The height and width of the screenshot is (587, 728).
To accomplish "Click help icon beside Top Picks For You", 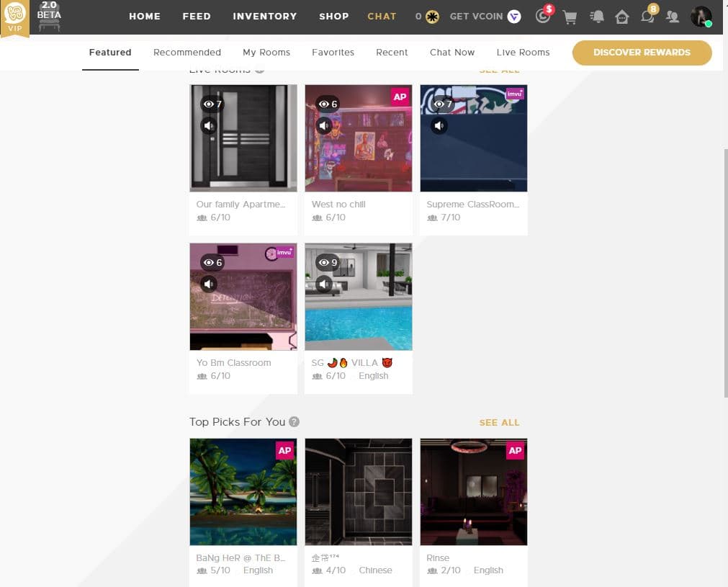I will pyautogui.click(x=295, y=422).
